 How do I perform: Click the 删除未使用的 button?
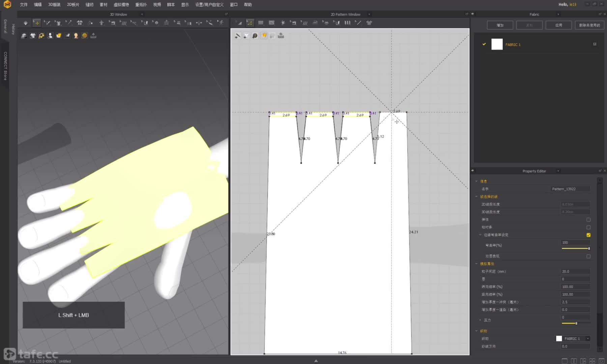(589, 25)
